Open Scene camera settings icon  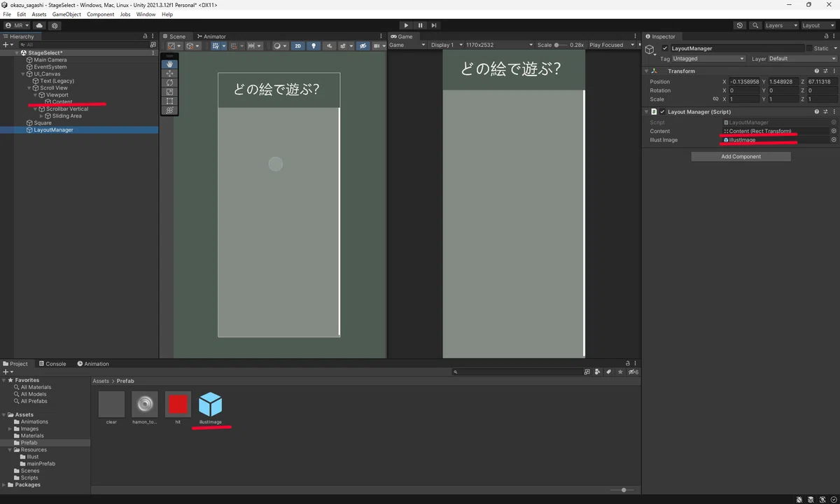click(378, 45)
